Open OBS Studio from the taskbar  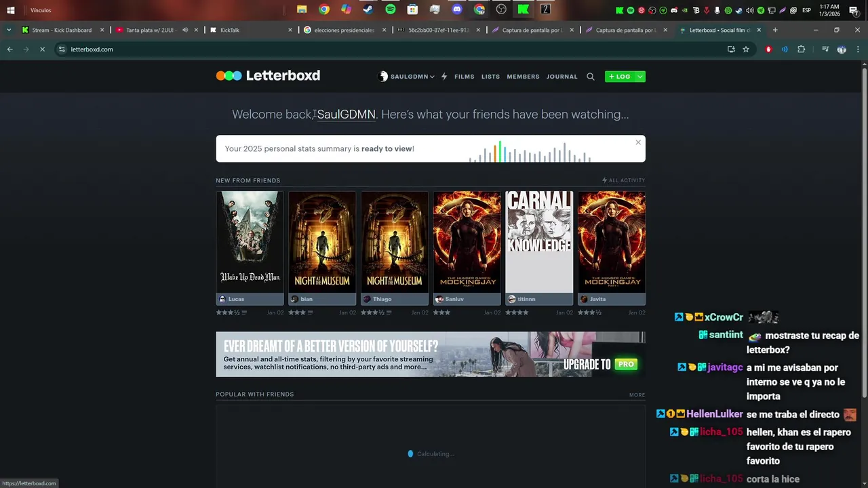(x=501, y=9)
